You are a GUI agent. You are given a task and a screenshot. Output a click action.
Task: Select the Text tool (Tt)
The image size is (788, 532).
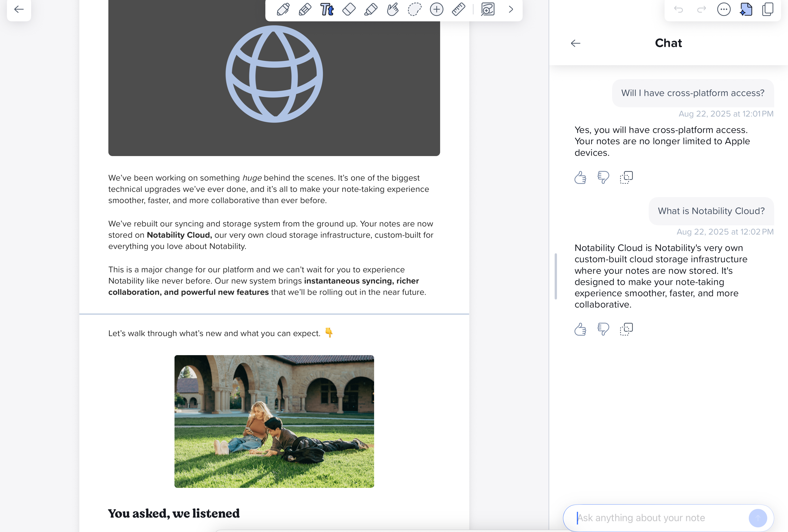tap(328, 10)
